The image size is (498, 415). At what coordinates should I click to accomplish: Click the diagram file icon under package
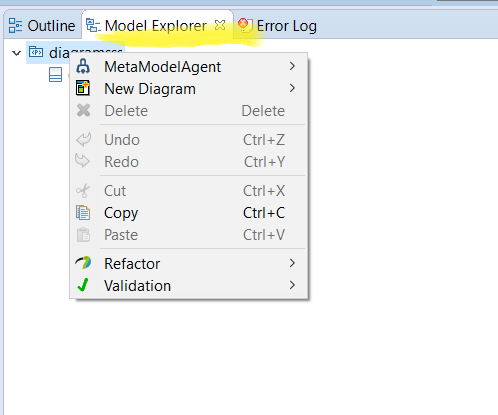55,75
